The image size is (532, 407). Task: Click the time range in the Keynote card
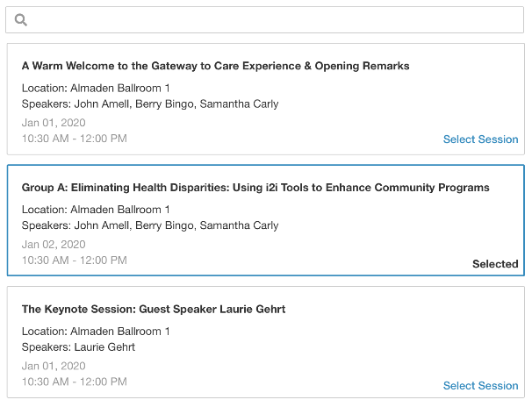click(75, 382)
